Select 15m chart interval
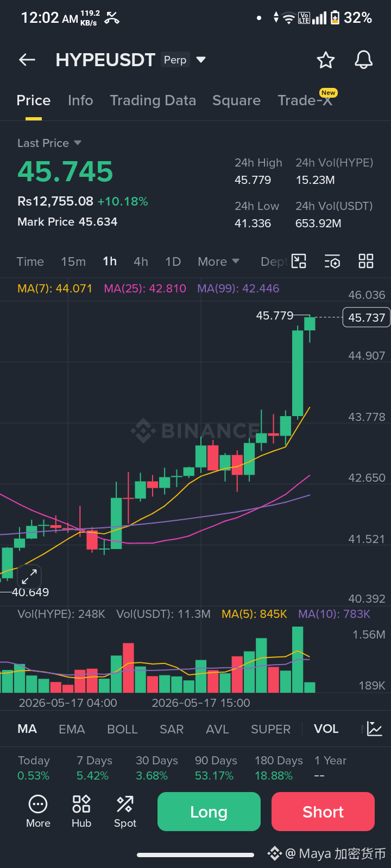 [x=73, y=261]
